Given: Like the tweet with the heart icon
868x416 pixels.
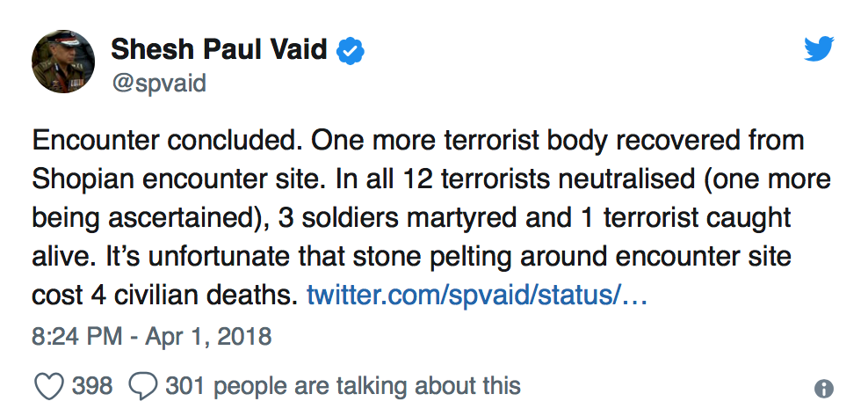Looking at the screenshot, I should click(x=48, y=386).
